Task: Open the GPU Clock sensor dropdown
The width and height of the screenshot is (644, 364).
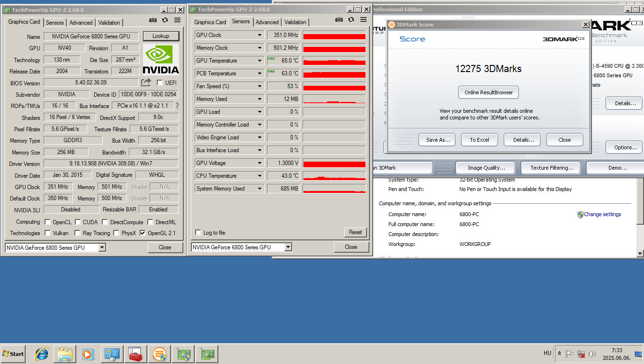Action: point(259,35)
